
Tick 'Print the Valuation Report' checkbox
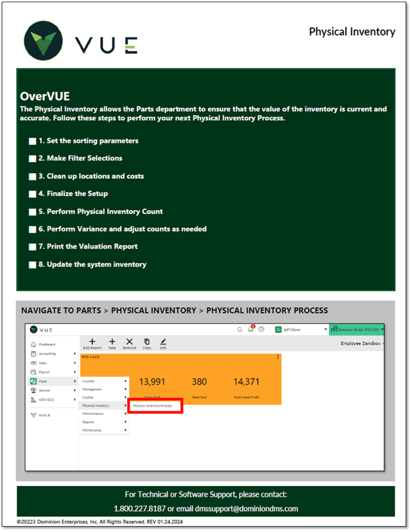(x=32, y=246)
